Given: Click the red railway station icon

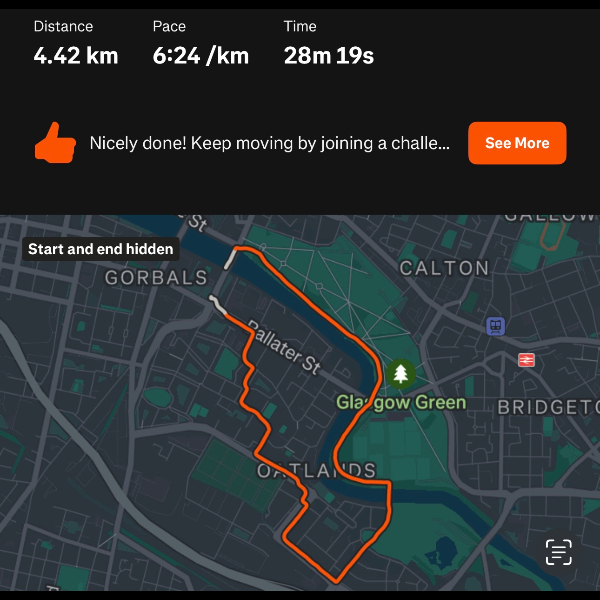Looking at the screenshot, I should pyautogui.click(x=526, y=360).
